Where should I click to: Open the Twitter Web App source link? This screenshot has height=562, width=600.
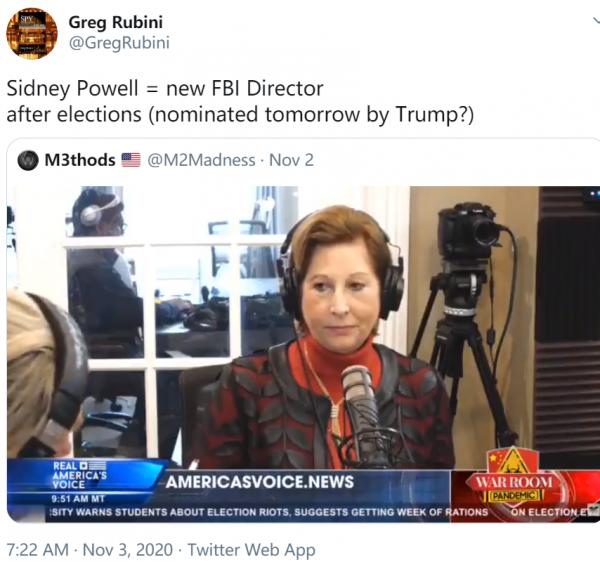pyautogui.click(x=251, y=550)
